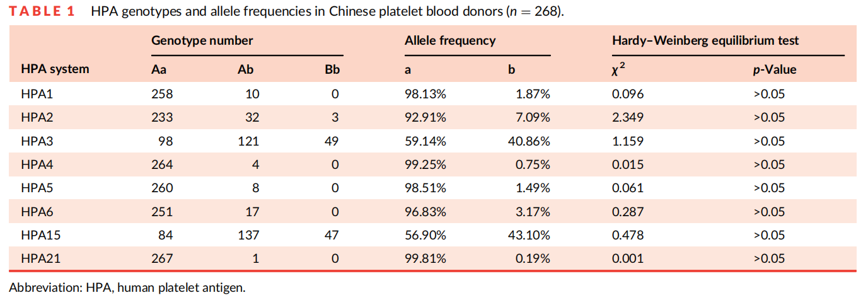Click the Bb genotype value 47

click(332, 235)
